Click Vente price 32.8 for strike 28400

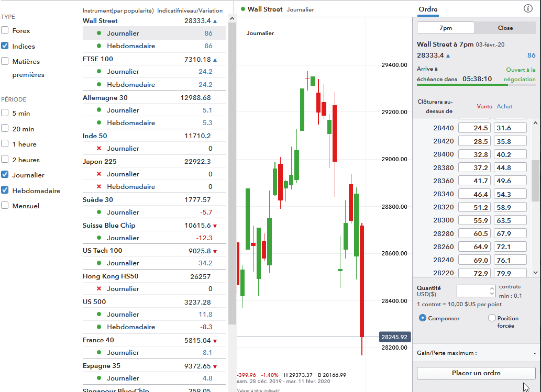click(x=475, y=154)
